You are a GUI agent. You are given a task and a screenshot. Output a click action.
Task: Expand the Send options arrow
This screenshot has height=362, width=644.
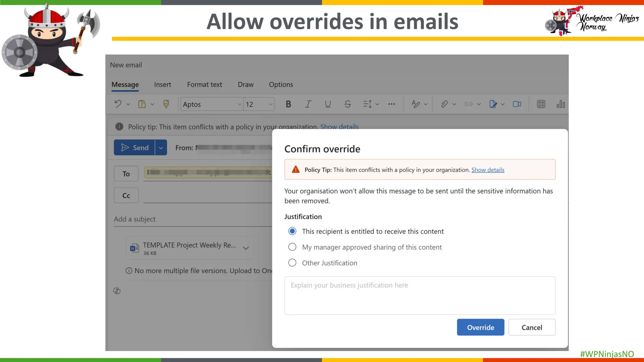pos(161,148)
